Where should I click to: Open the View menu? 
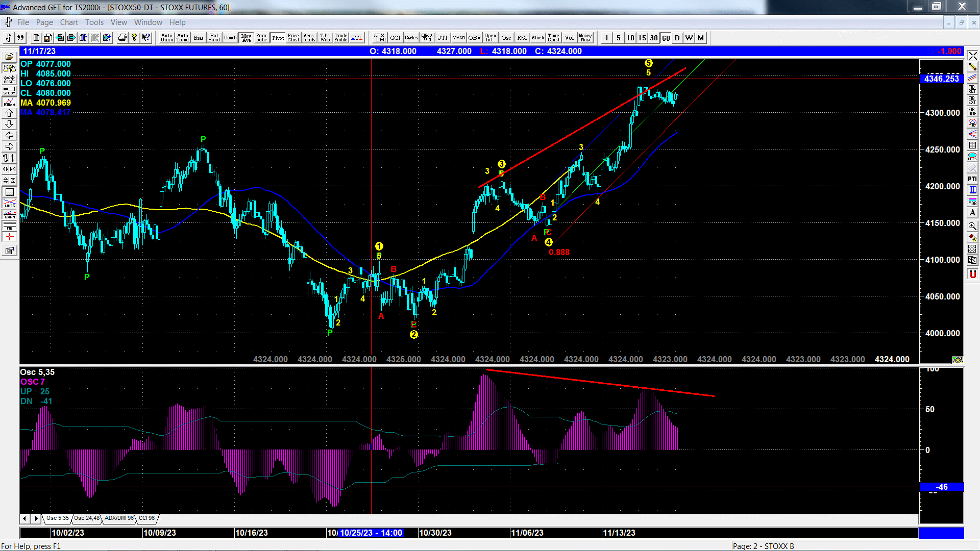coord(119,22)
